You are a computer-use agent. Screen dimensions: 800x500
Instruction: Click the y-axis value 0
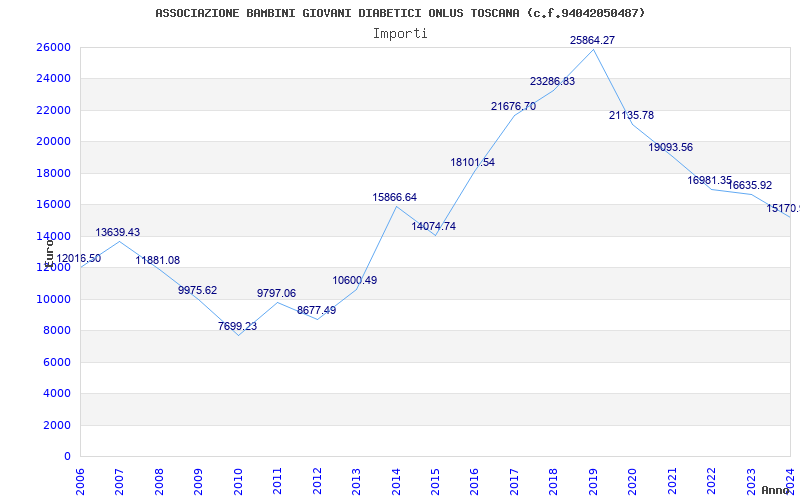67,456
